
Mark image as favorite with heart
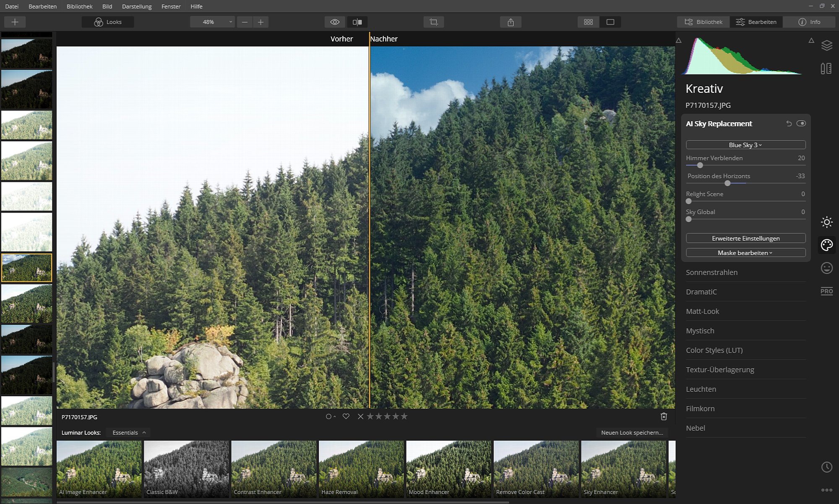click(346, 416)
